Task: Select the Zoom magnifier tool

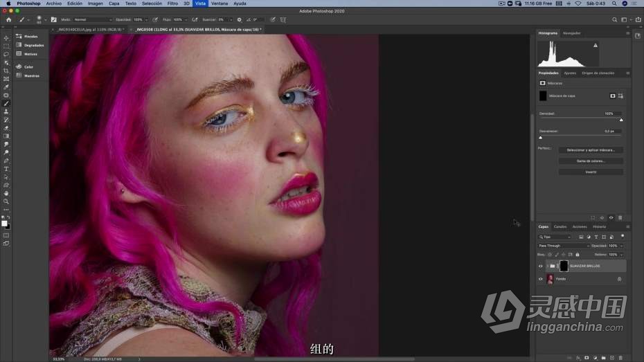Action: [x=6, y=201]
